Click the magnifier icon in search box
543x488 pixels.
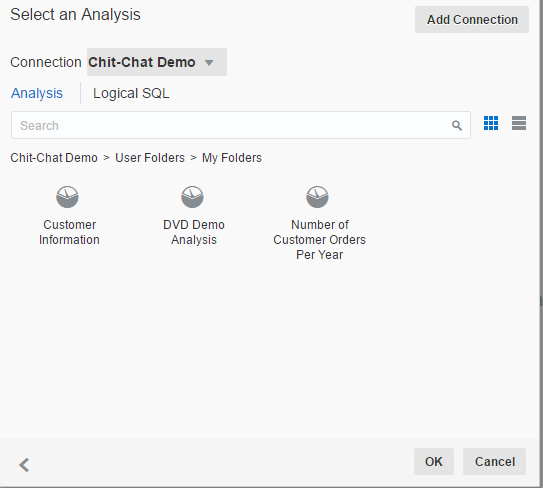point(457,125)
